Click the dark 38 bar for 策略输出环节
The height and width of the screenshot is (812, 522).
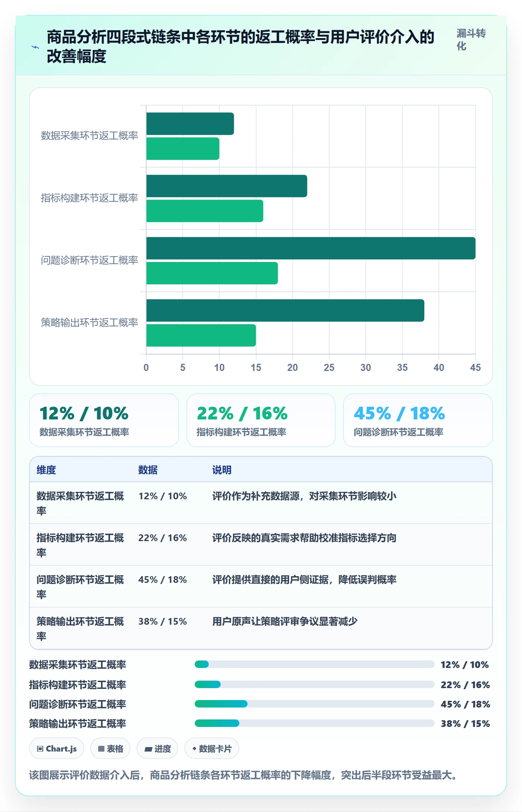tap(285, 310)
